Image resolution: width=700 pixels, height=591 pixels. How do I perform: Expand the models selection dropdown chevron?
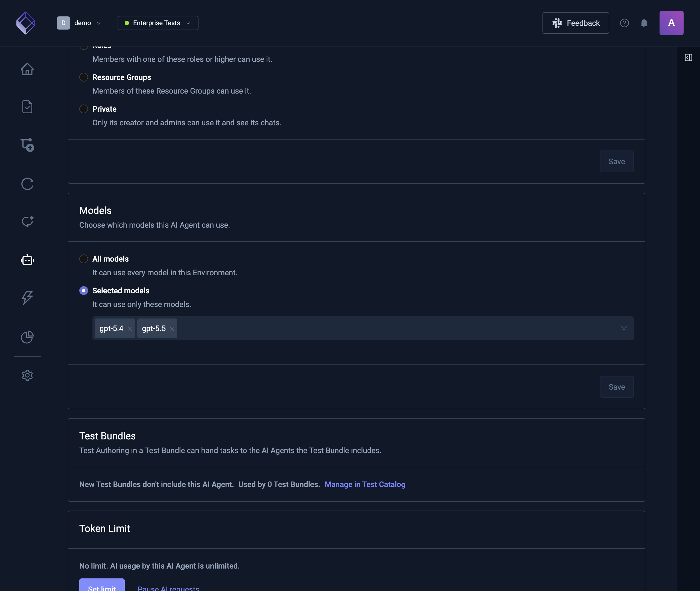click(x=624, y=328)
